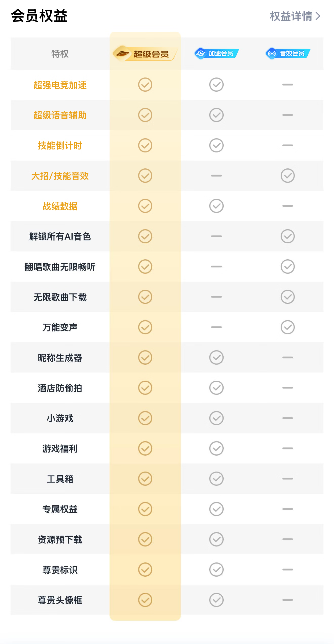Open the 权益详情 link

pos(291,16)
